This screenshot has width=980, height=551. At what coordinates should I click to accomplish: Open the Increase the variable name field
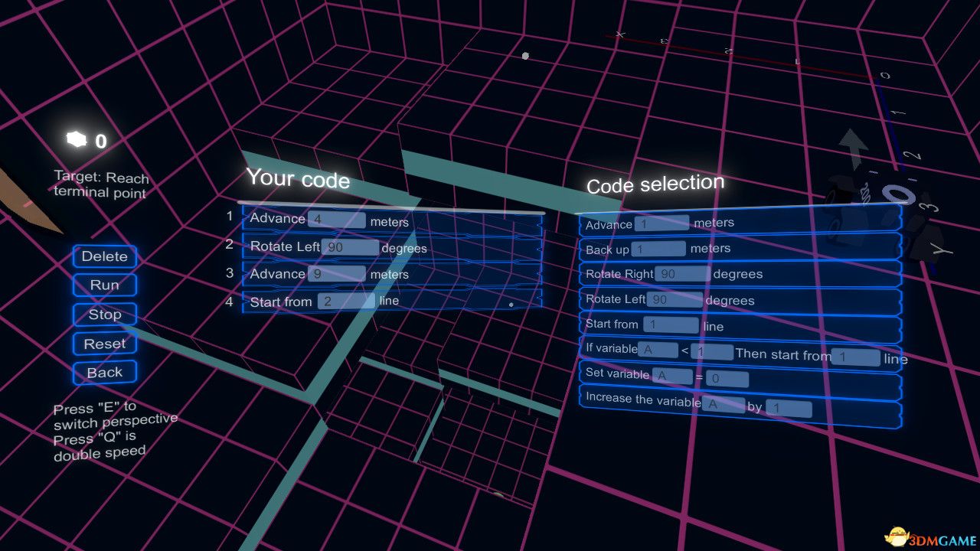click(x=723, y=404)
